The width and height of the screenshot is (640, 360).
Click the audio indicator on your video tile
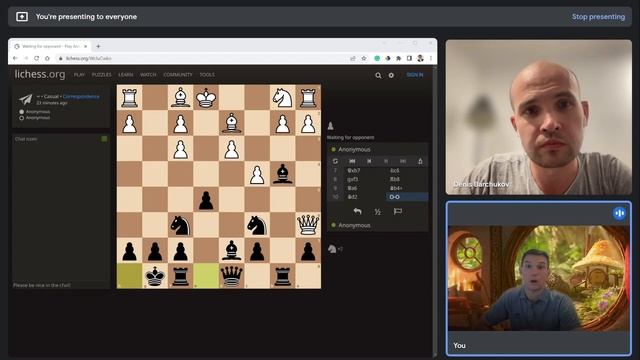pyautogui.click(x=619, y=213)
